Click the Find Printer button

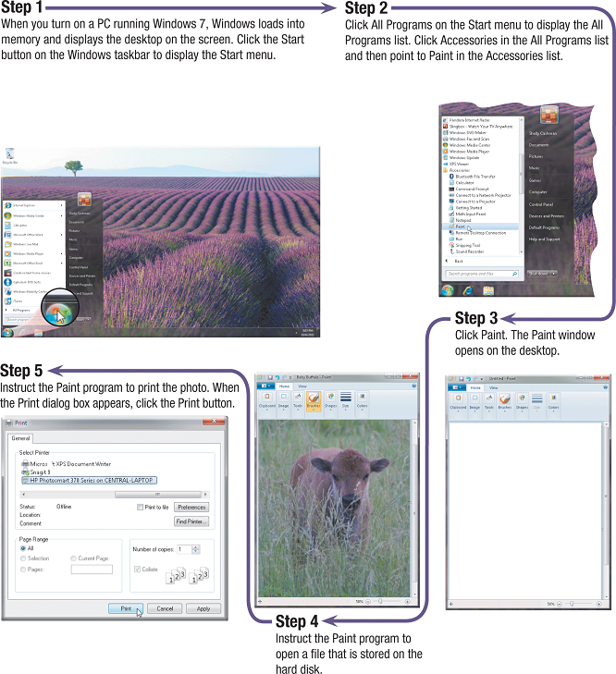pyautogui.click(x=191, y=521)
